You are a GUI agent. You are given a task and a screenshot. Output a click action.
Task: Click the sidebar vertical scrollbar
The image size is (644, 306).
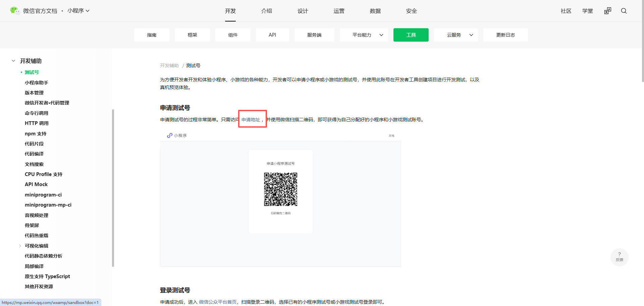click(x=113, y=188)
